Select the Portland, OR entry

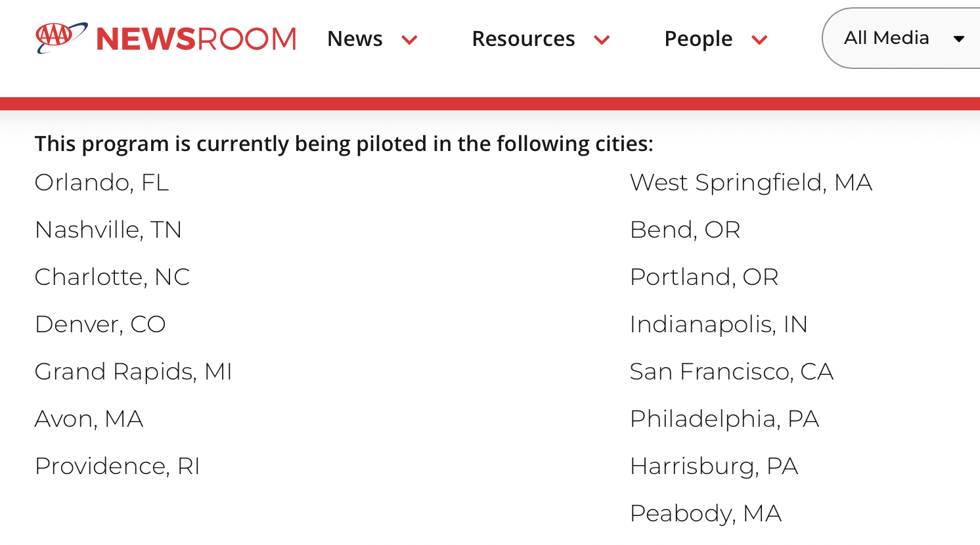point(704,277)
